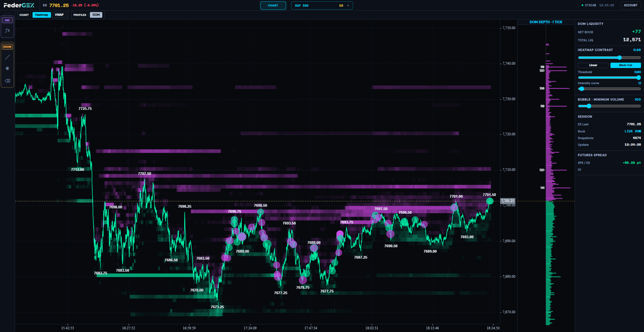Click the ES last price 7701.25 header
This screenshot has width=644, height=332.
click(x=59, y=5)
